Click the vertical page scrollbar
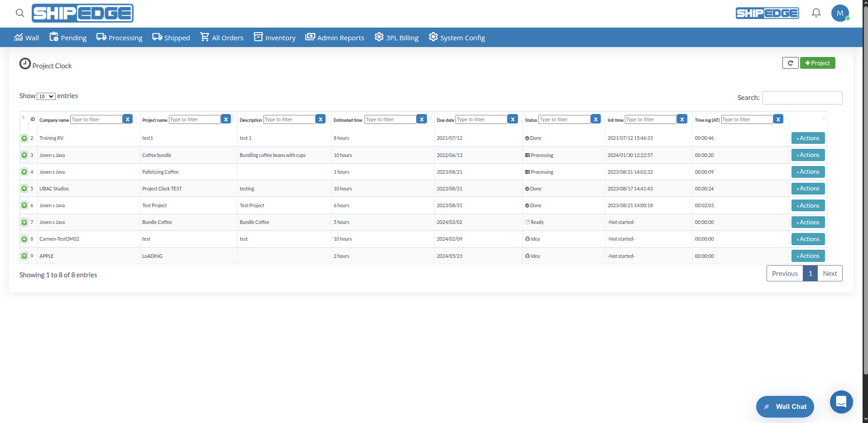Screen dimensions: 868x423 [865, 181]
